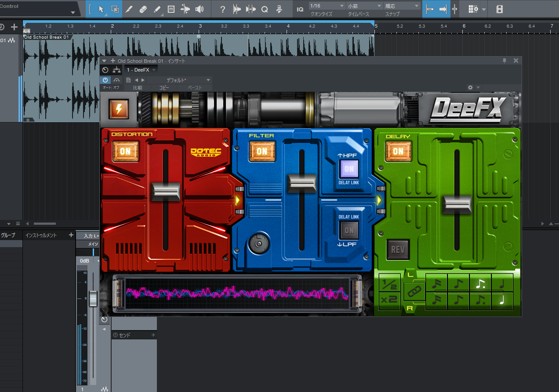This screenshot has height=392, width=559.
Task: Open the 1 - DeeFX tab dropdown arrow
Action: 154,70
